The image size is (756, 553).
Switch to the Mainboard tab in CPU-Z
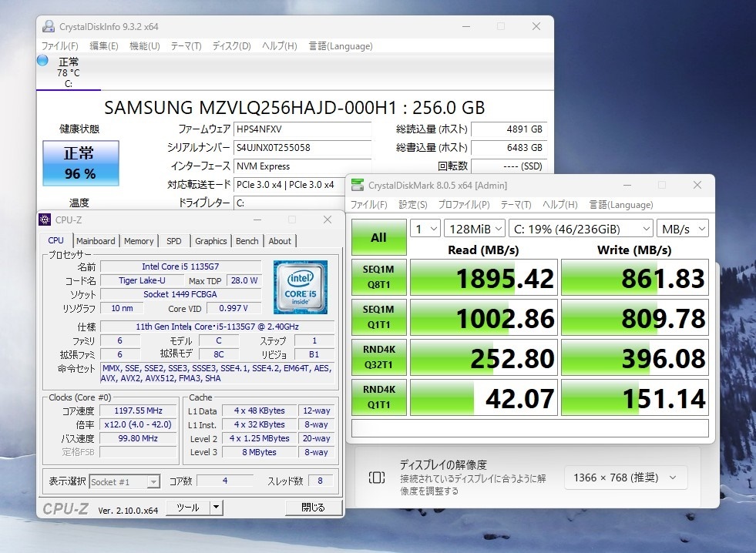(x=96, y=241)
